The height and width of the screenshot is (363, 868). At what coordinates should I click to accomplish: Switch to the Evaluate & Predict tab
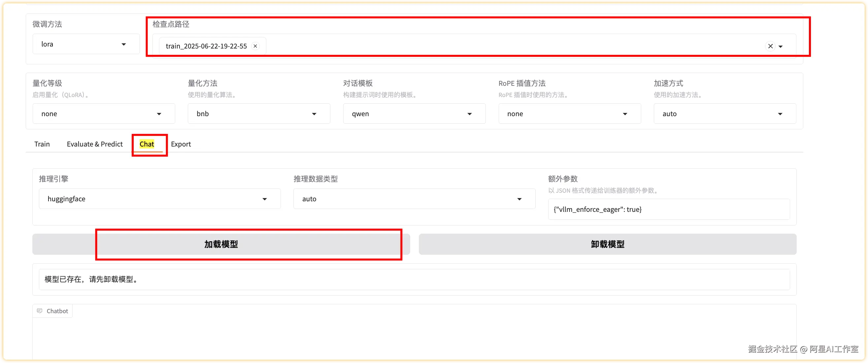click(x=95, y=144)
